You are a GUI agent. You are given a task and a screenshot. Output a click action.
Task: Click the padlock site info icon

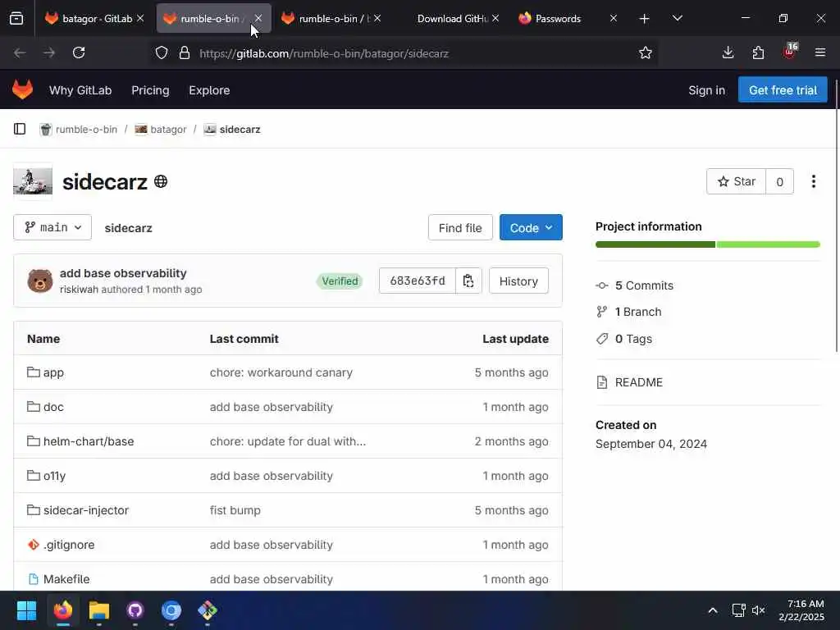[x=185, y=53]
